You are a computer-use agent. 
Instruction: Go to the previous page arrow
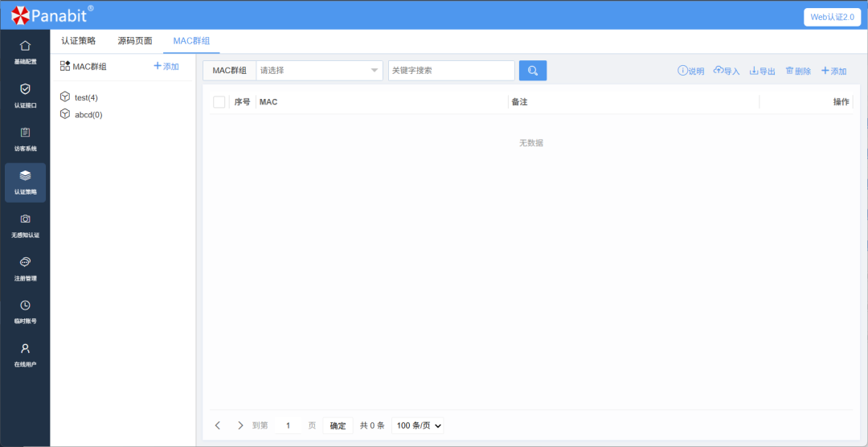(218, 425)
